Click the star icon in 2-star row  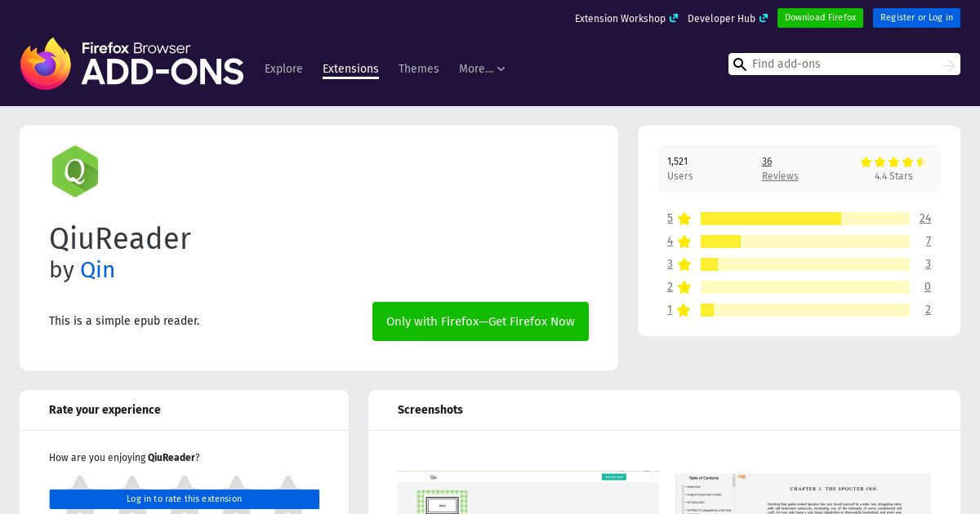[x=684, y=287]
